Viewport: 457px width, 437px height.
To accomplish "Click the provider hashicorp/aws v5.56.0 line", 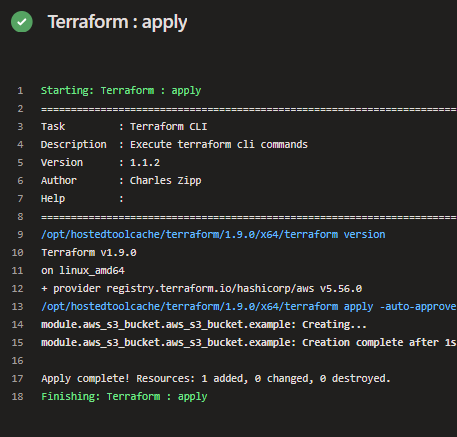I will tap(201, 288).
